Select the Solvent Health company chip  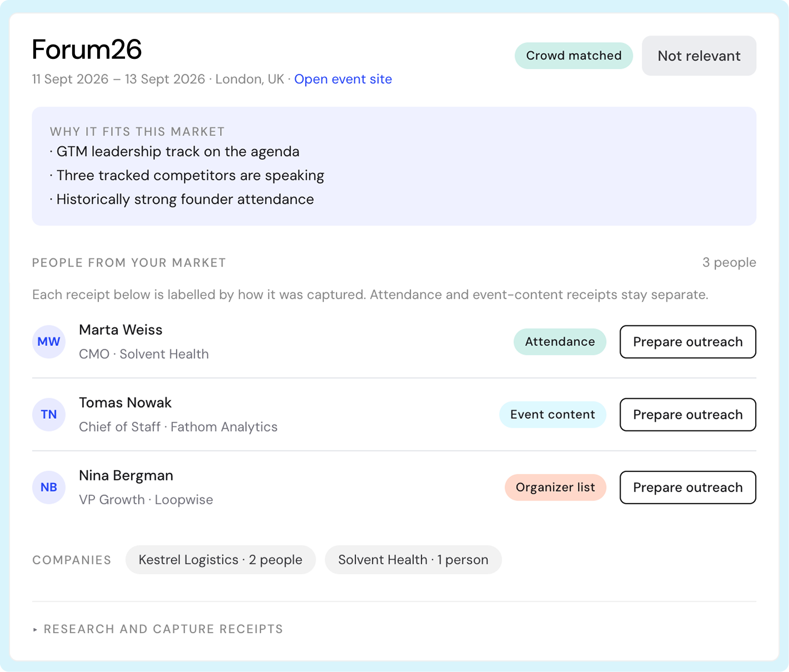click(413, 560)
